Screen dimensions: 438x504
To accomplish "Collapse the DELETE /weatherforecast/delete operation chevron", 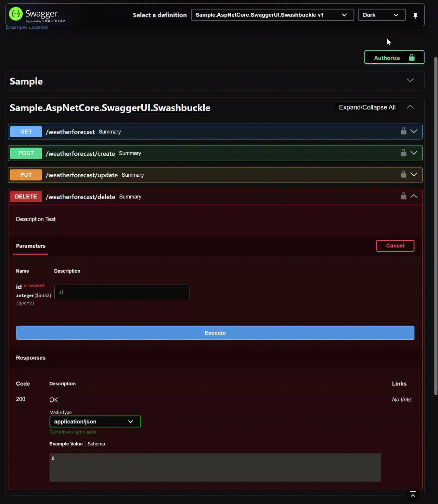I will [x=414, y=196].
